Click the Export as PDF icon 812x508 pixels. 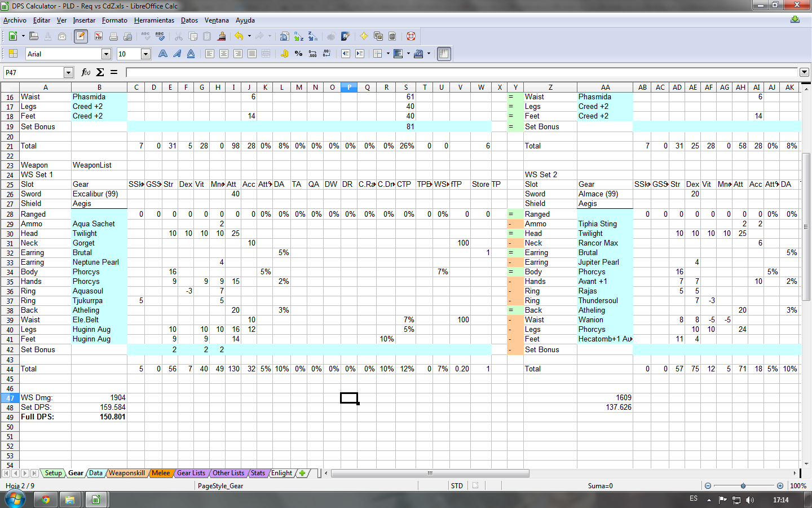point(99,36)
